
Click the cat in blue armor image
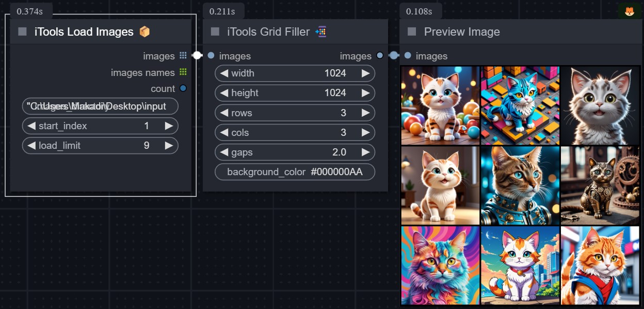point(520,186)
